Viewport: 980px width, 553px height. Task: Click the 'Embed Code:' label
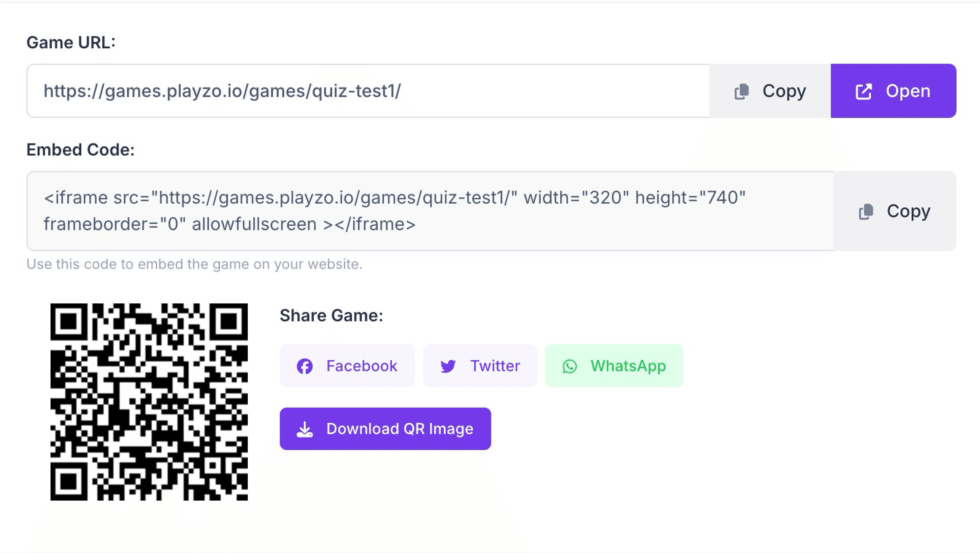coord(81,149)
